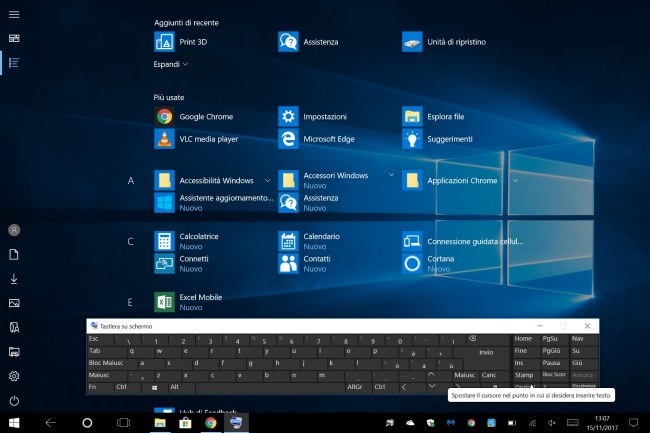
Task: Launch Google Chrome from Più usate
Action: click(x=194, y=117)
